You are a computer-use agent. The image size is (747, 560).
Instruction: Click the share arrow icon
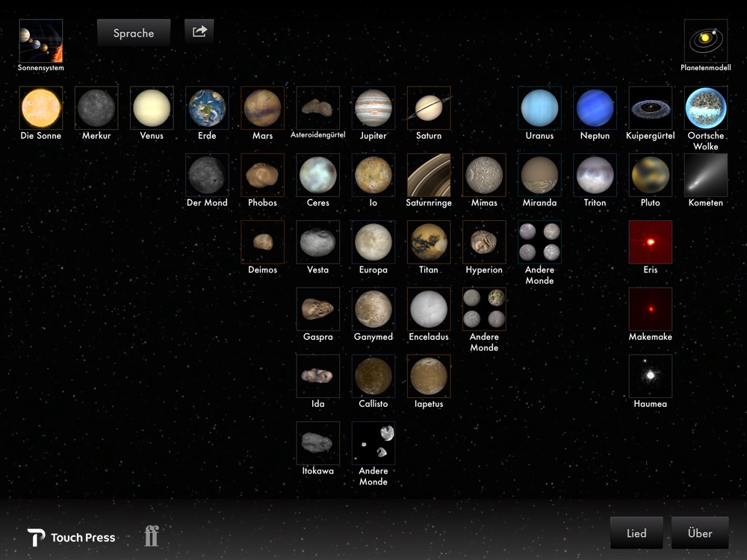pyautogui.click(x=199, y=32)
